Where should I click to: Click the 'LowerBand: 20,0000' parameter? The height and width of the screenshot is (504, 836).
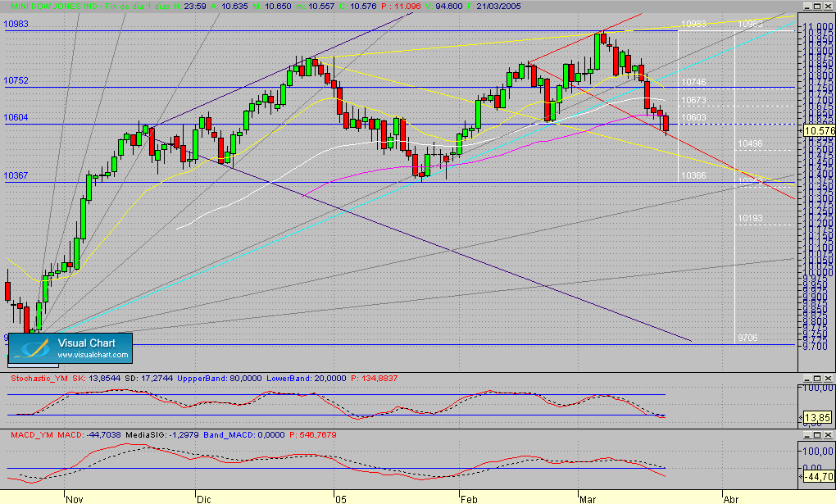click(307, 378)
